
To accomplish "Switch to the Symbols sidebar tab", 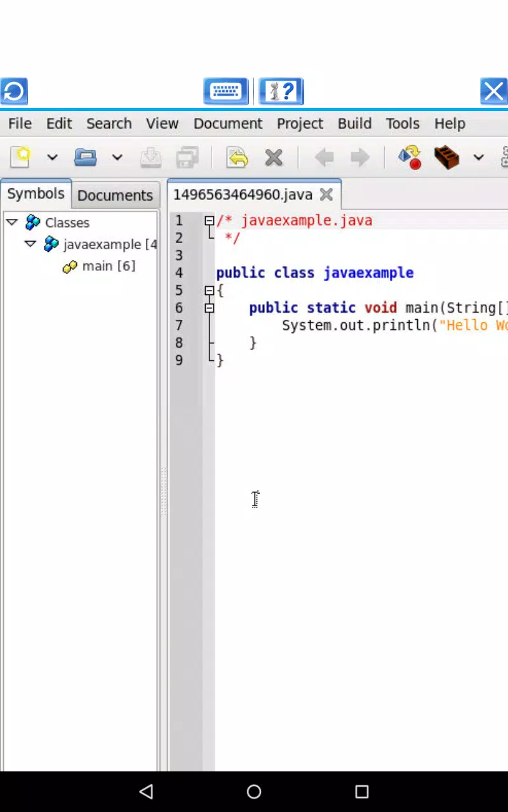I will tap(36, 194).
